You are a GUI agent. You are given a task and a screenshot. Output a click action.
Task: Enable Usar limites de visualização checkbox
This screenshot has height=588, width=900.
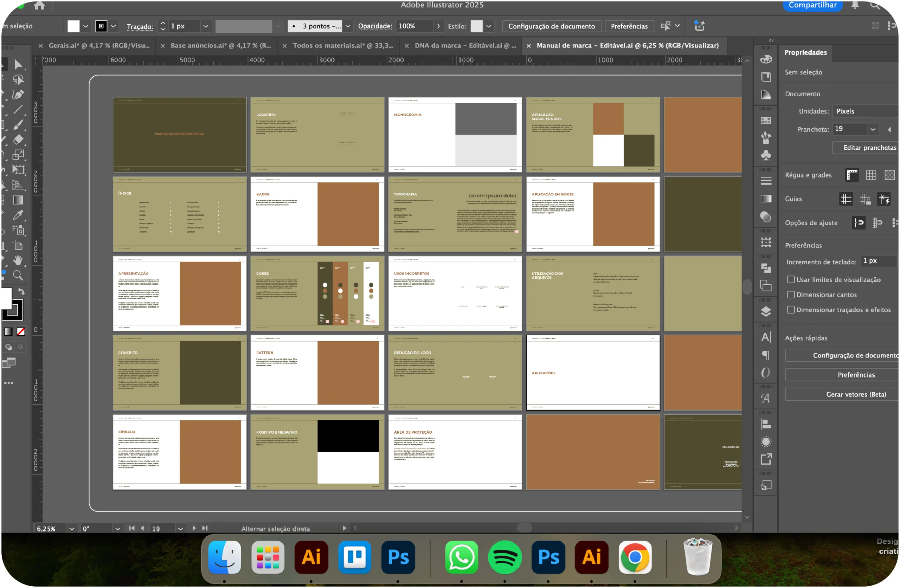pyautogui.click(x=791, y=279)
